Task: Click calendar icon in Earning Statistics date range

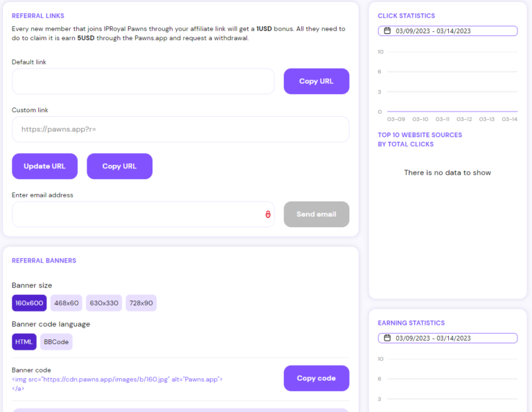Action: [387, 339]
